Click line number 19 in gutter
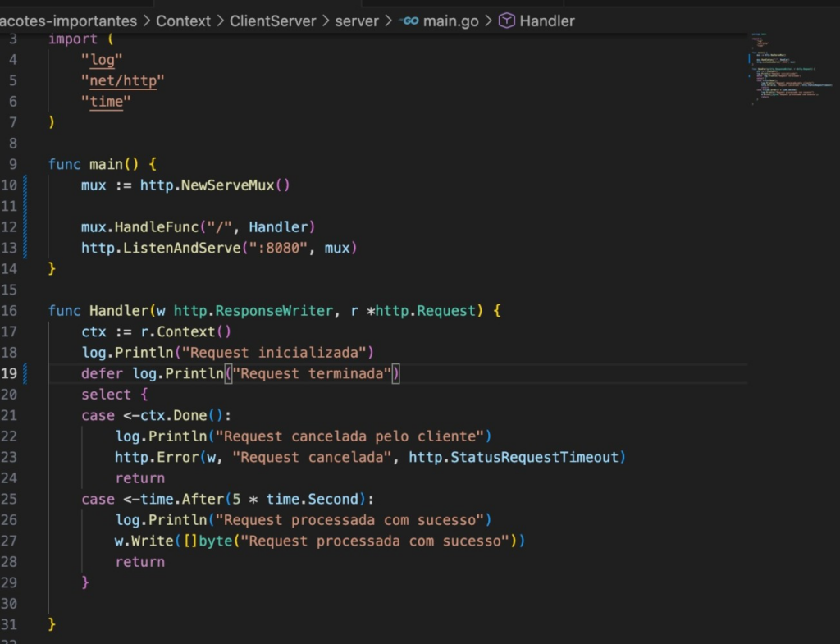 [x=9, y=373]
